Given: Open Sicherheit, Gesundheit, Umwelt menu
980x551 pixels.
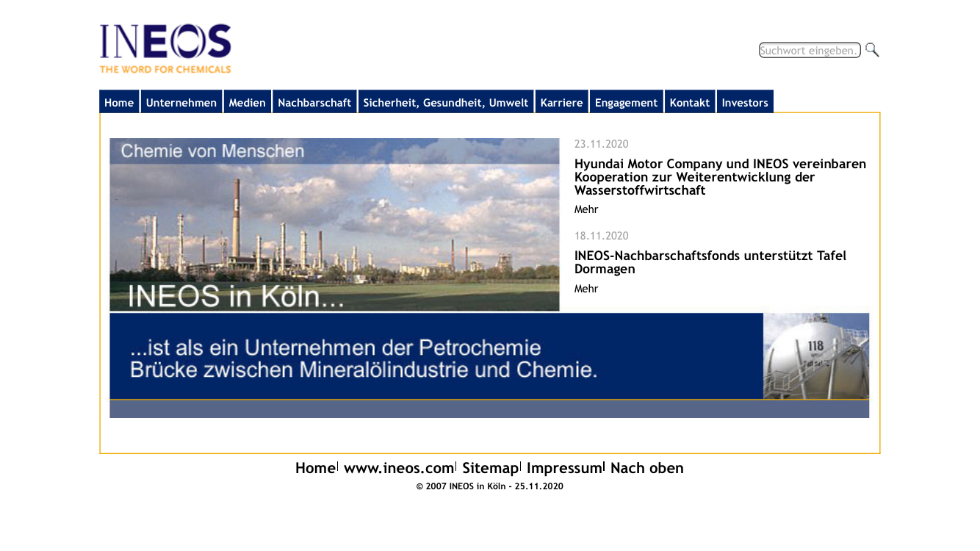Looking at the screenshot, I should point(445,102).
